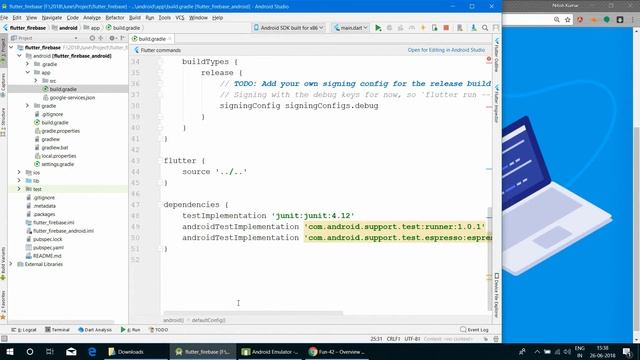The height and width of the screenshot is (360, 640).
Task: Open Task View on the taskbar
Action: click(x=50, y=351)
